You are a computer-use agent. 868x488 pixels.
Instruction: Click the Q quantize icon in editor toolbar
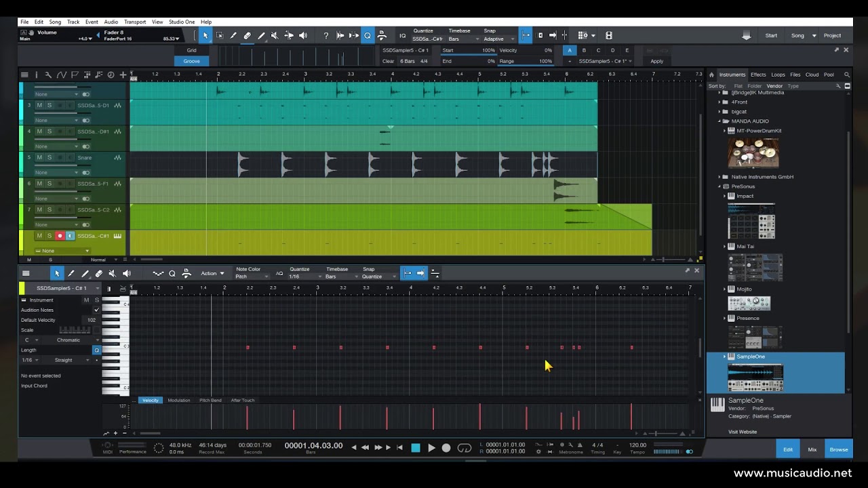click(172, 273)
